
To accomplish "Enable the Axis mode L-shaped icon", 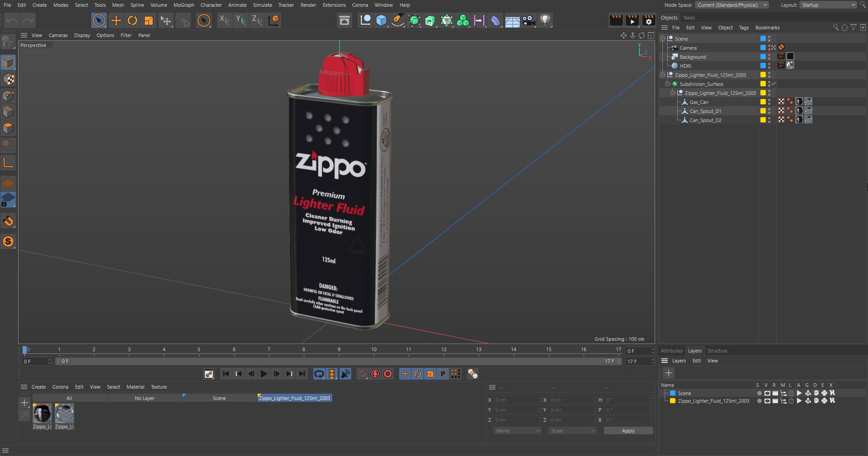I will click(8, 163).
